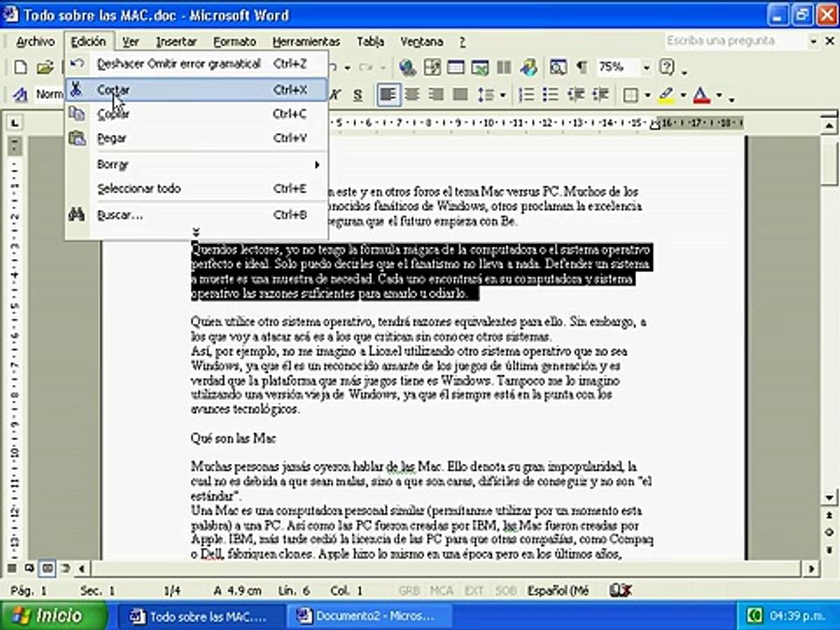Click the Español language status indicator
Viewport: 840px width, 630px height.
(558, 591)
